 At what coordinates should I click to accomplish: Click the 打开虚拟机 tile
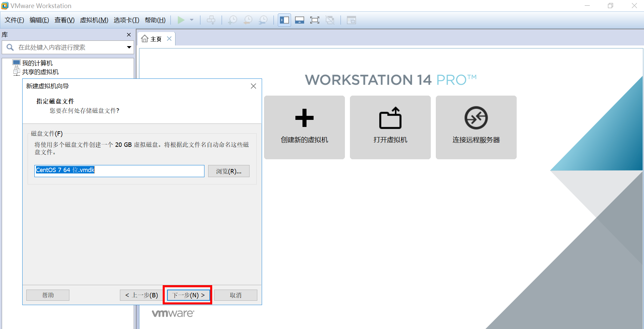[x=390, y=127]
